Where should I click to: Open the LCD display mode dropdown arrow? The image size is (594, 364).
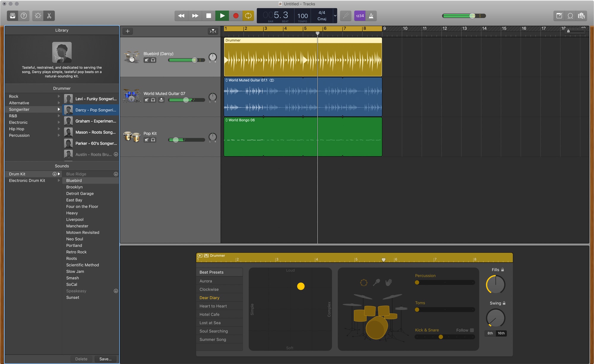(335, 16)
